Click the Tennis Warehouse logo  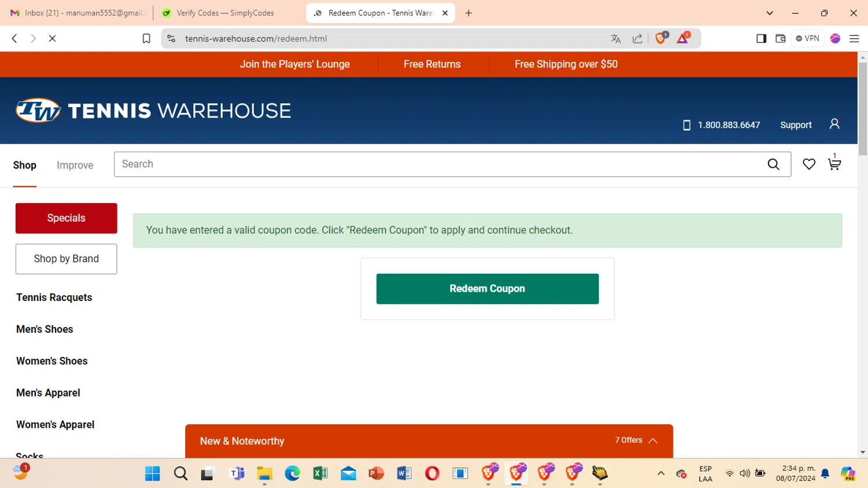153,111
